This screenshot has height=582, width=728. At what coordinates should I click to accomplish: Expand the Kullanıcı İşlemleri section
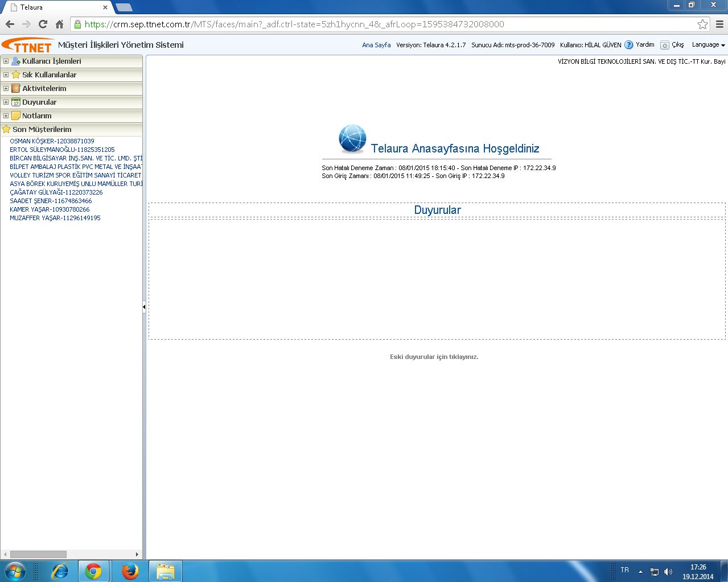[6, 61]
